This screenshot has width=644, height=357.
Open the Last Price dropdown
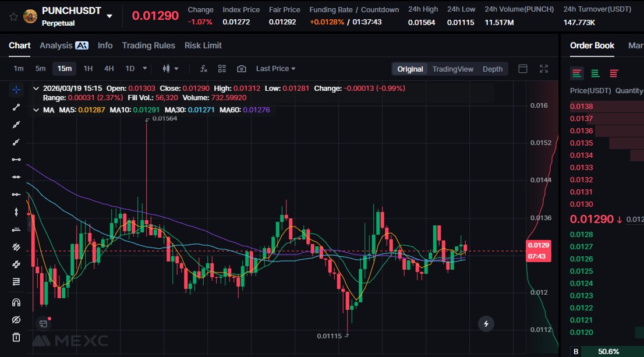[275, 69]
